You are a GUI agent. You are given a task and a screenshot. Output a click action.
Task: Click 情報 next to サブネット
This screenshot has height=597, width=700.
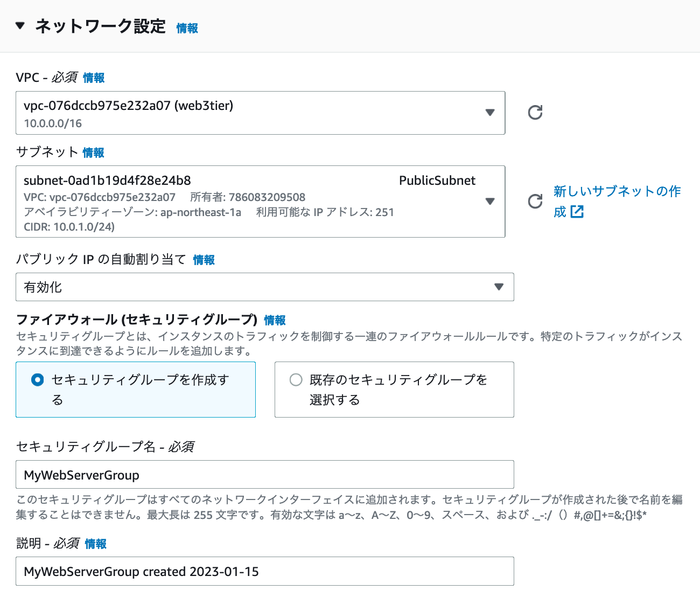point(93,152)
